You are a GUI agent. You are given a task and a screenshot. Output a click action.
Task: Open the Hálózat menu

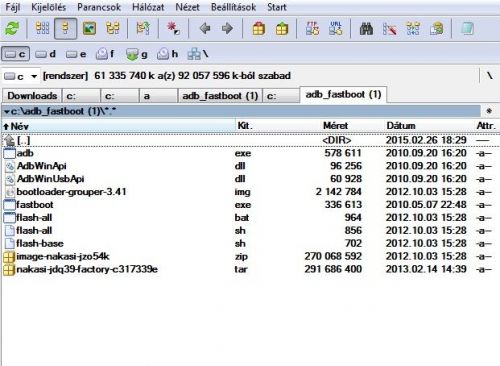(x=148, y=7)
